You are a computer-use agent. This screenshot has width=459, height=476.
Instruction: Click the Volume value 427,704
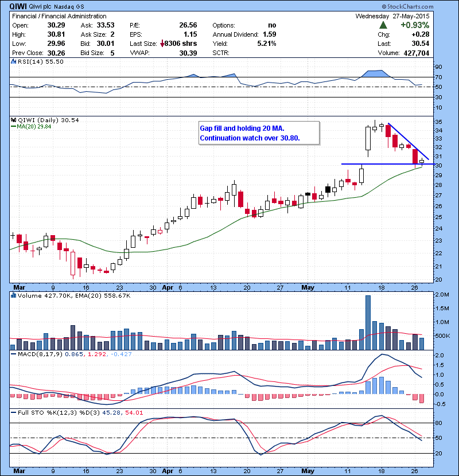pyautogui.click(x=417, y=53)
